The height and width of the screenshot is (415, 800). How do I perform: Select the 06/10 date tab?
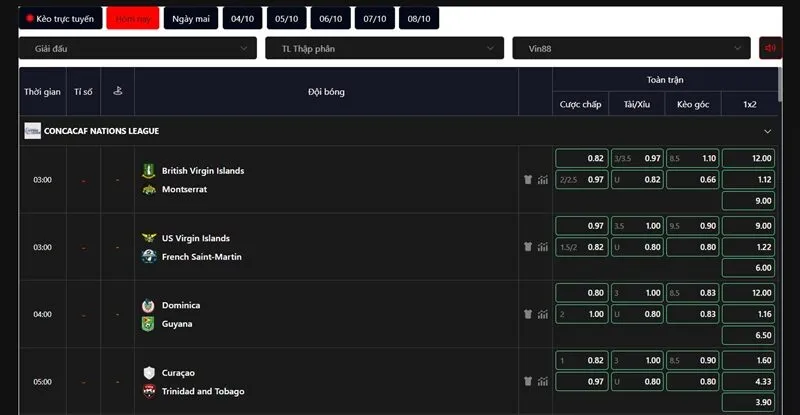pos(331,19)
